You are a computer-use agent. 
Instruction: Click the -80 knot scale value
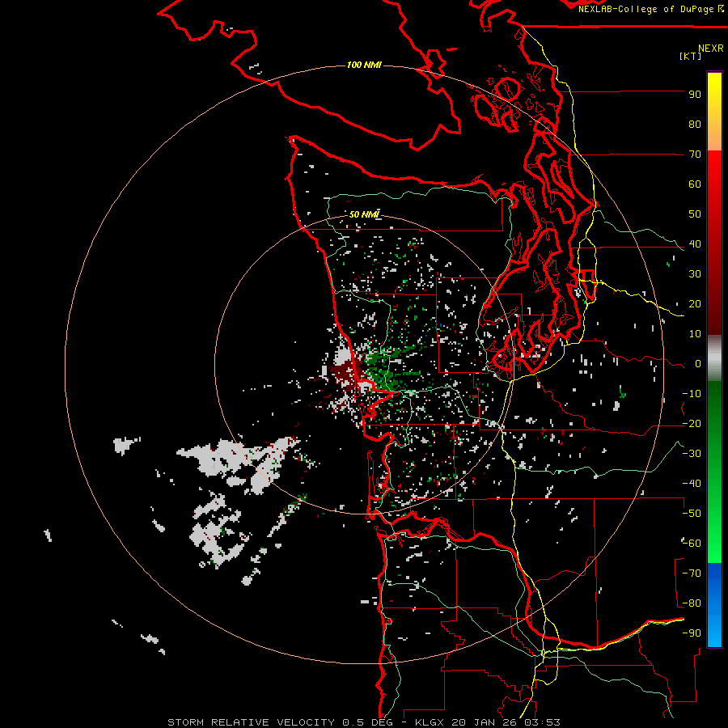692,603
